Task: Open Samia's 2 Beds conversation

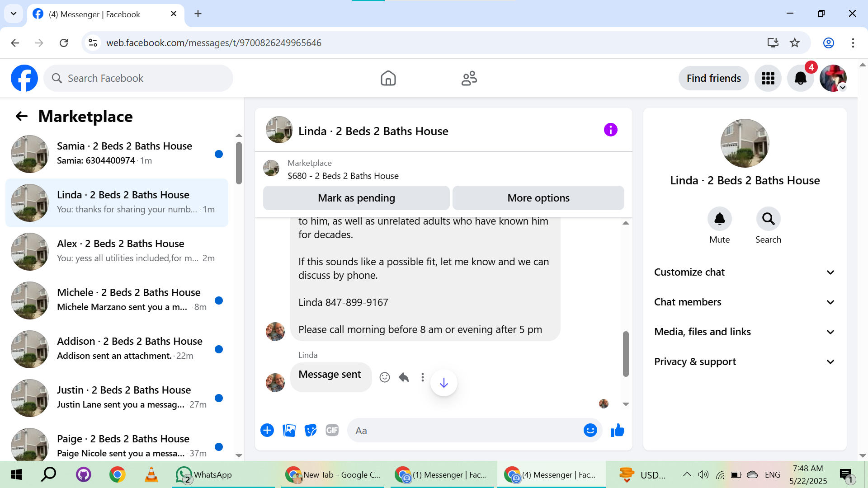Action: coord(118,154)
